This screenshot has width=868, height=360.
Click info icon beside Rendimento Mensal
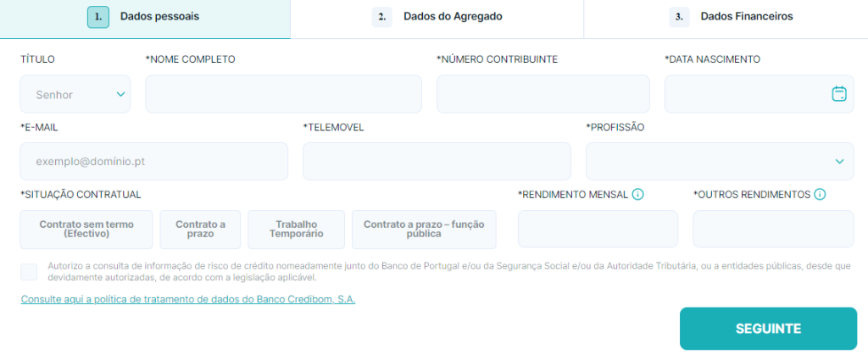click(638, 195)
